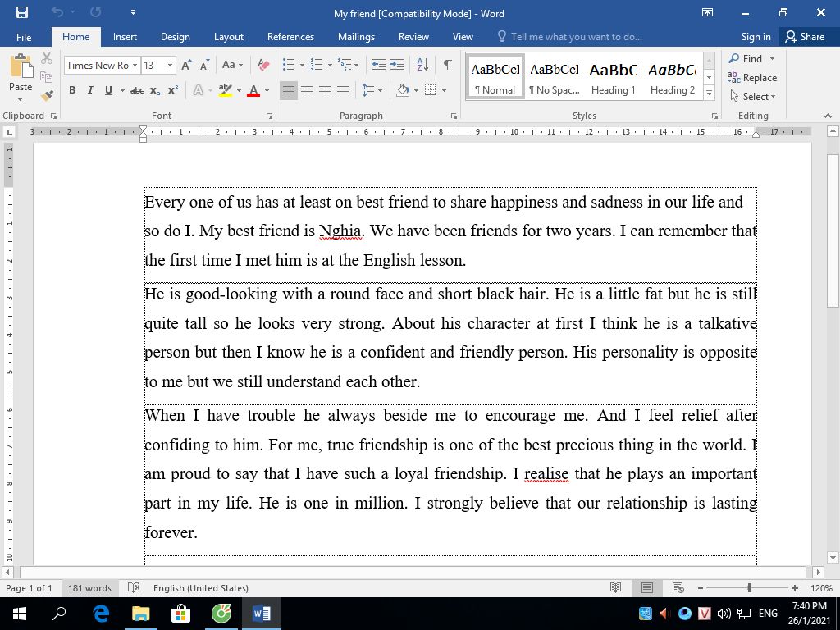Toggle Show/Hide paragraph marks
This screenshot has width=840, height=630.
click(447, 65)
